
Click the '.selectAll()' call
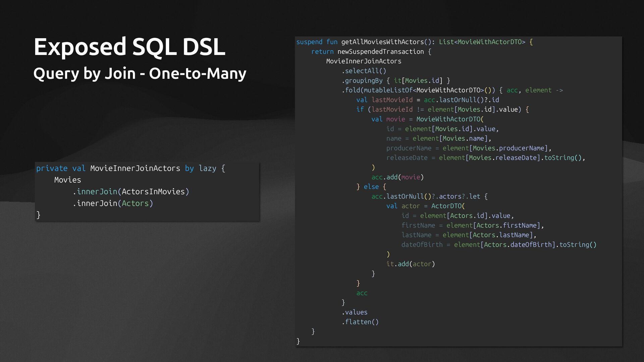coord(364,71)
